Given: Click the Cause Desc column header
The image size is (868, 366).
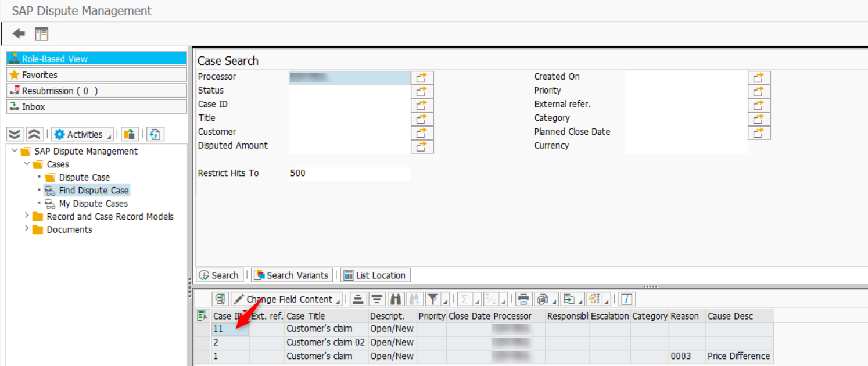Looking at the screenshot, I should pos(740,316).
